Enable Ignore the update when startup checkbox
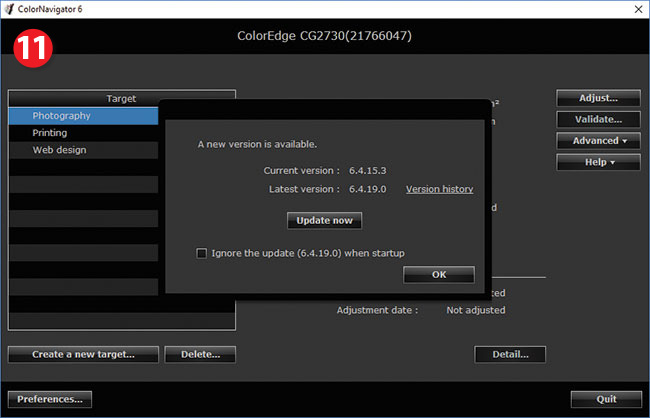This screenshot has height=418, width=650. point(201,253)
